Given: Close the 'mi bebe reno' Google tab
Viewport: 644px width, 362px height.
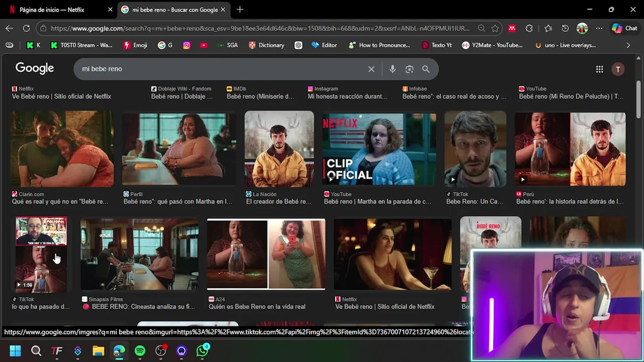Looking at the screenshot, I should [x=223, y=10].
